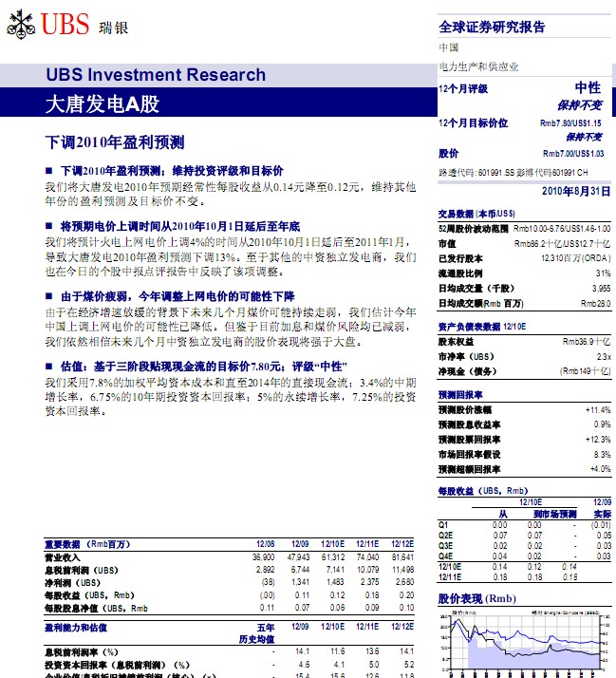616x678 pixels.
Task: Click target price Rmb7.80/US$1.15
Action: 570,123
